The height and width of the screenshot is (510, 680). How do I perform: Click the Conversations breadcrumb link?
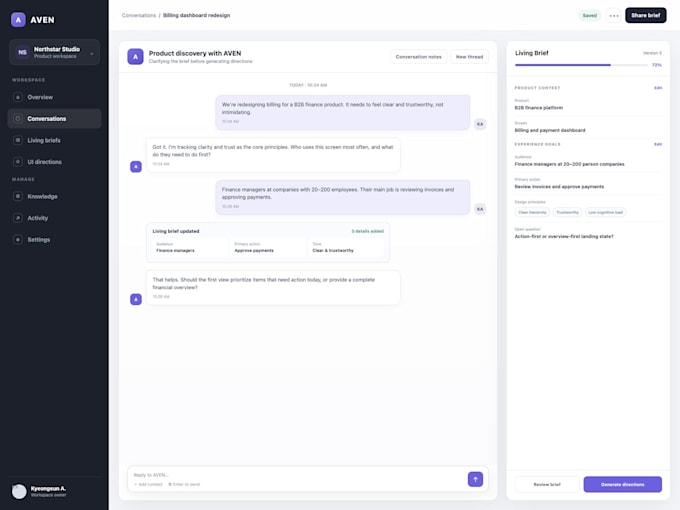pyautogui.click(x=139, y=15)
